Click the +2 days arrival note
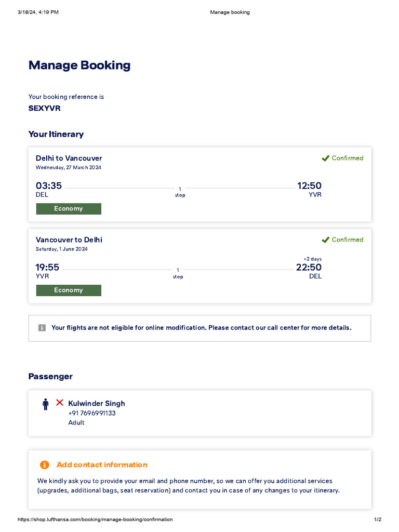The width and height of the screenshot is (399, 532). tap(312, 259)
